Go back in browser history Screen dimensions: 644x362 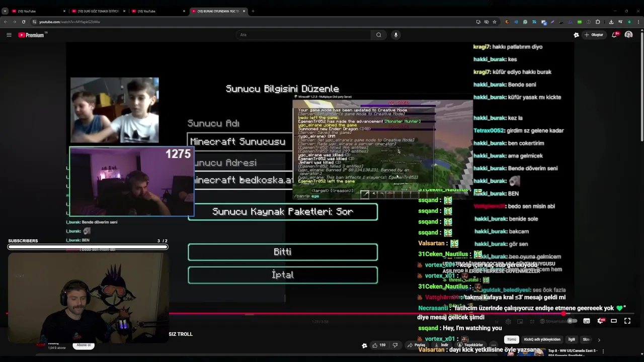pos(6,22)
